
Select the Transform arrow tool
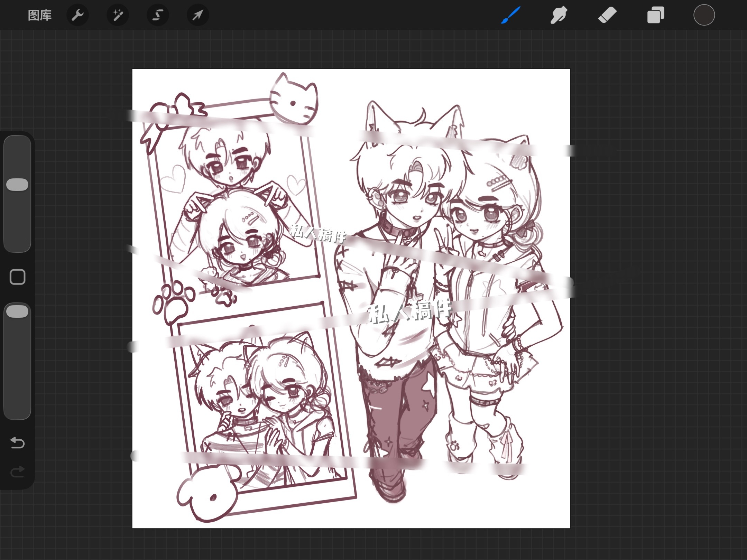click(x=198, y=15)
